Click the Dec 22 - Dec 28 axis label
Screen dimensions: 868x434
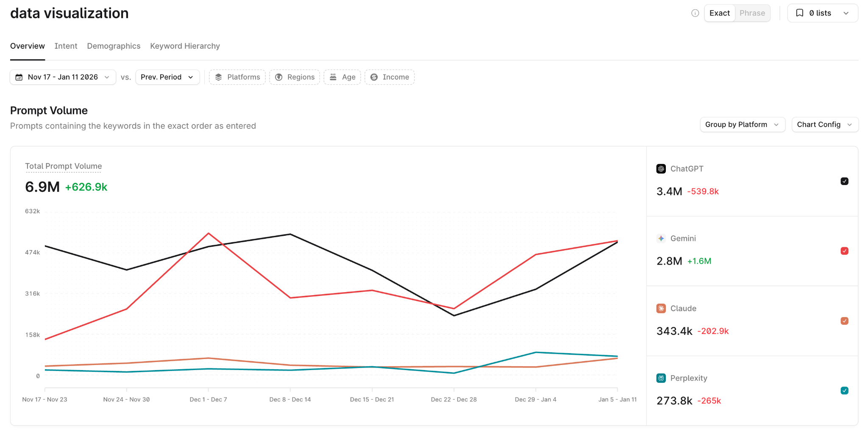453,399
